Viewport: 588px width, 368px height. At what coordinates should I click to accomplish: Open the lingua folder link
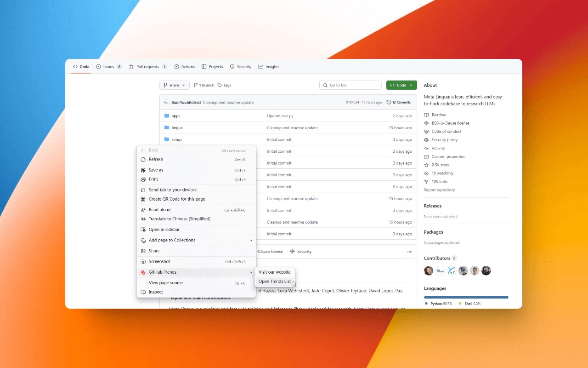point(177,127)
